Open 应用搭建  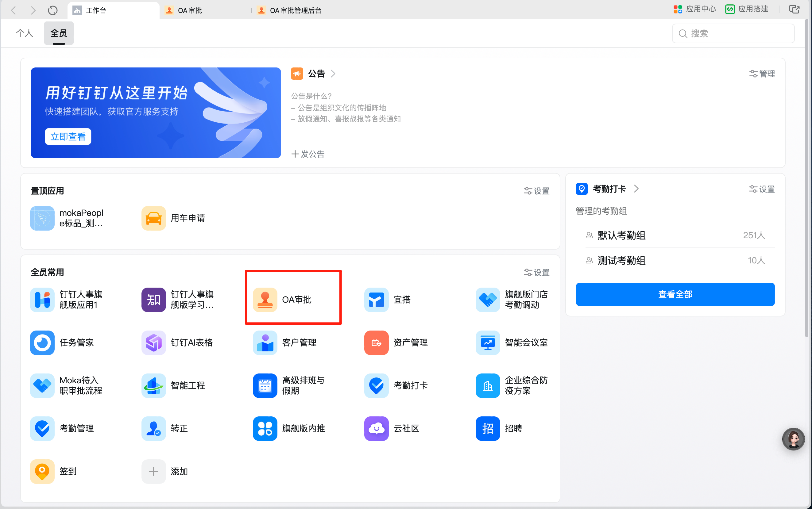747,9
